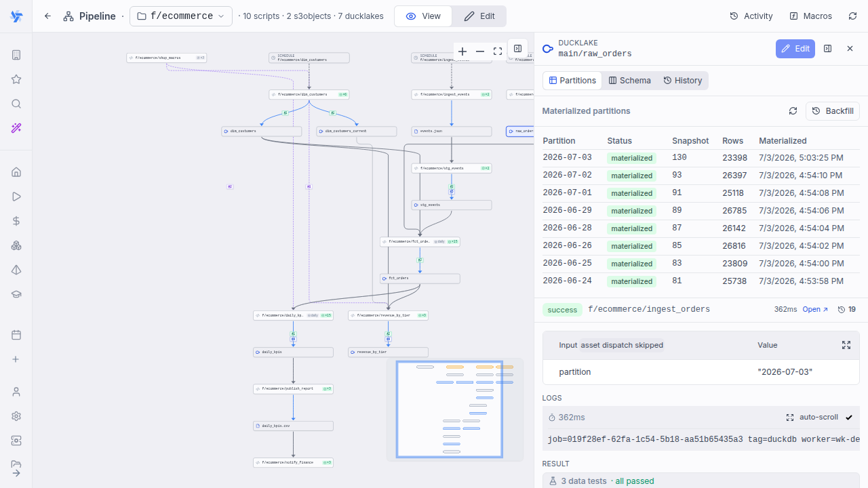Select the daily_kpis.csv asset node
The image size is (868, 488).
pyautogui.click(x=293, y=426)
